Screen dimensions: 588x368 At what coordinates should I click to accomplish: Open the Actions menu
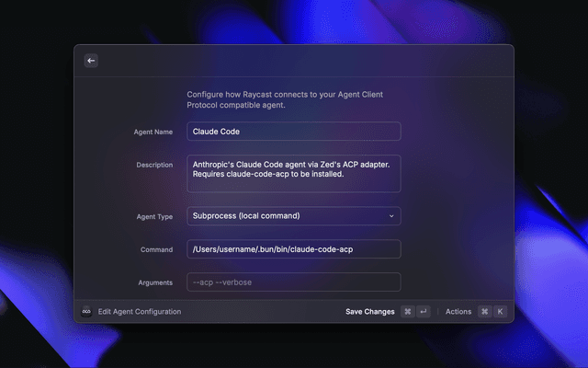click(x=458, y=312)
